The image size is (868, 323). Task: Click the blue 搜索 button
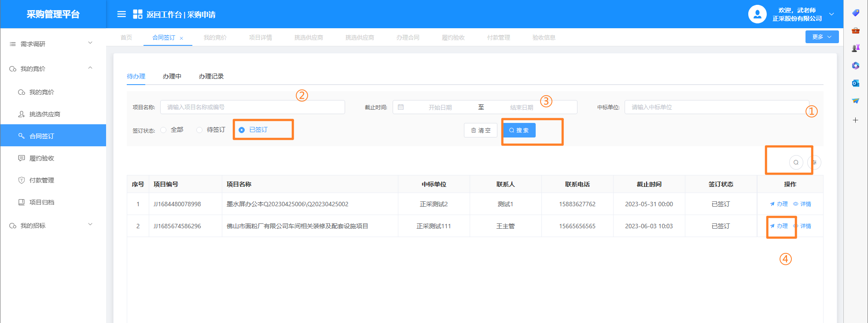coord(519,130)
